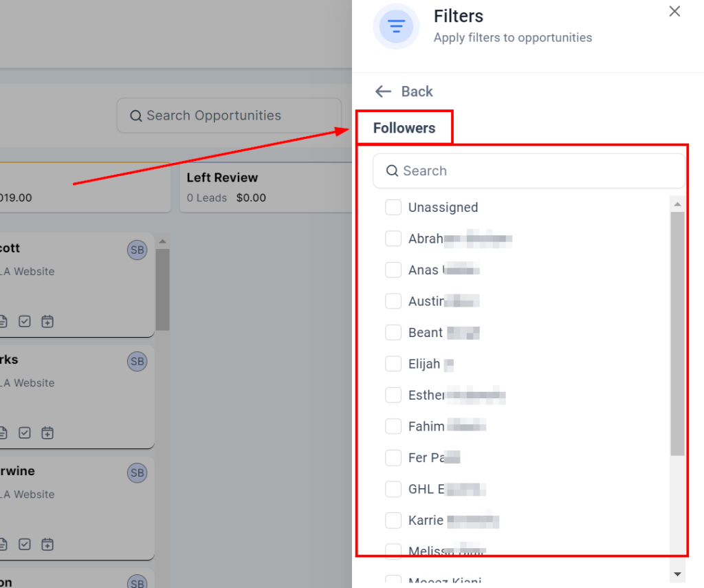Open the task icon on the 'cott' card
Screen dimensions: 704x588
[x=25, y=321]
